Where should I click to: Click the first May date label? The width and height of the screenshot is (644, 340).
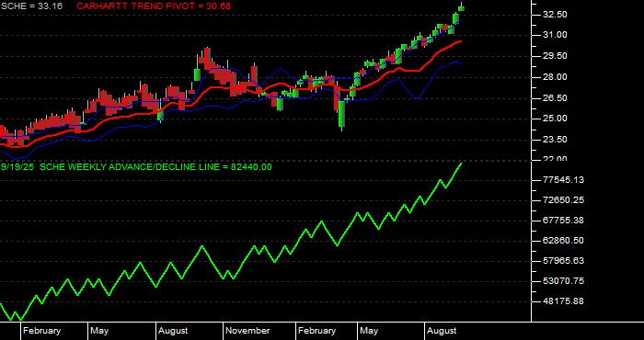[99, 331]
